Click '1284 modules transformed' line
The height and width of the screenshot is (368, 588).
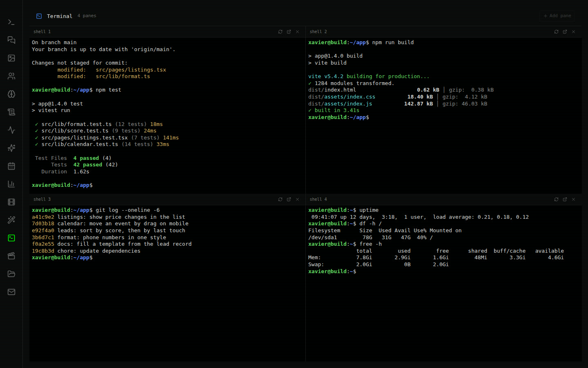351,83
